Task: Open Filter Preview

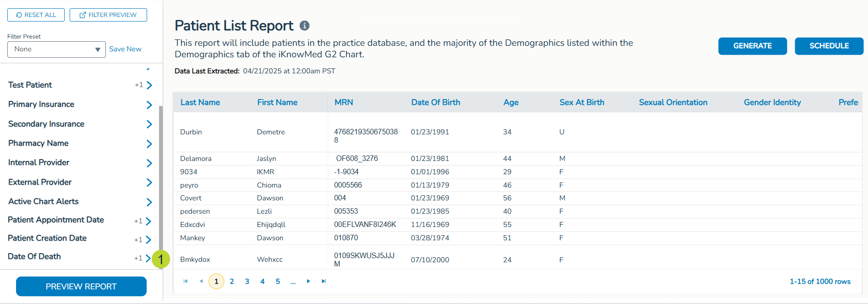Action: pos(108,15)
